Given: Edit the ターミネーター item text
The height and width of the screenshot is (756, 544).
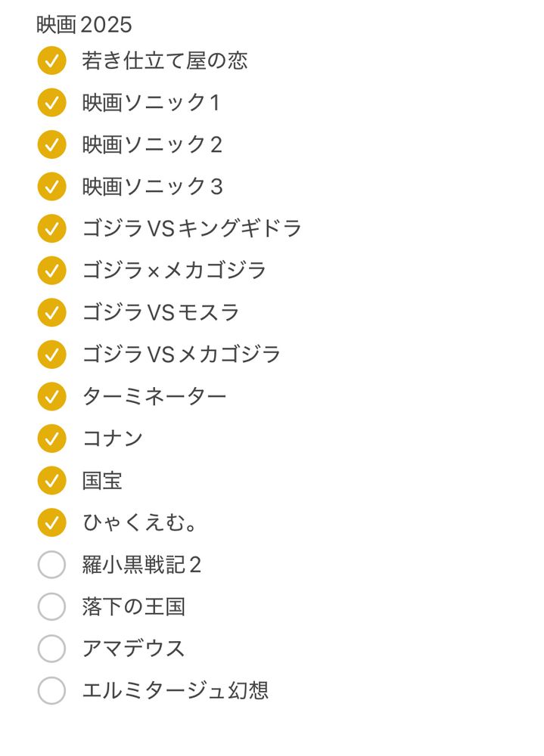Looking at the screenshot, I should [x=154, y=396].
